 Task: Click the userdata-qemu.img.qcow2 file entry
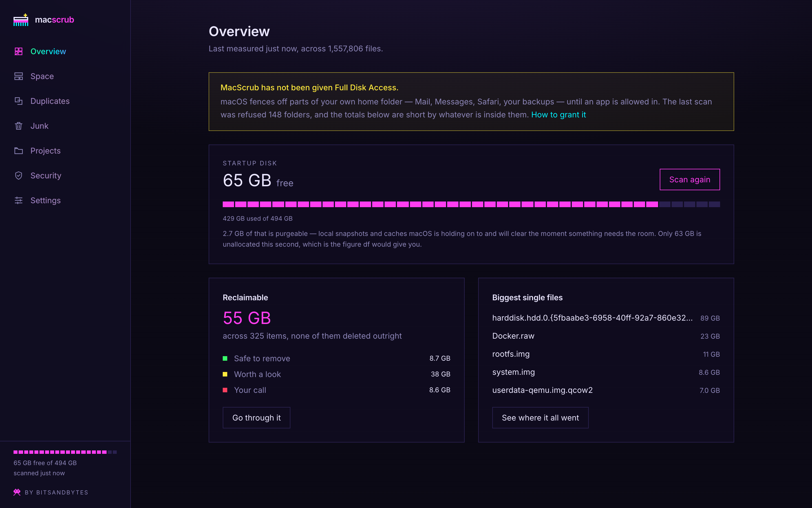click(x=542, y=390)
